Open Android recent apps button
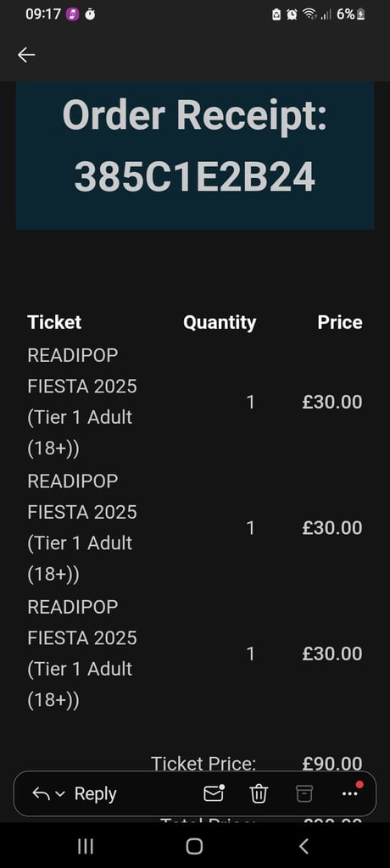This screenshot has width=390, height=868. (86, 846)
